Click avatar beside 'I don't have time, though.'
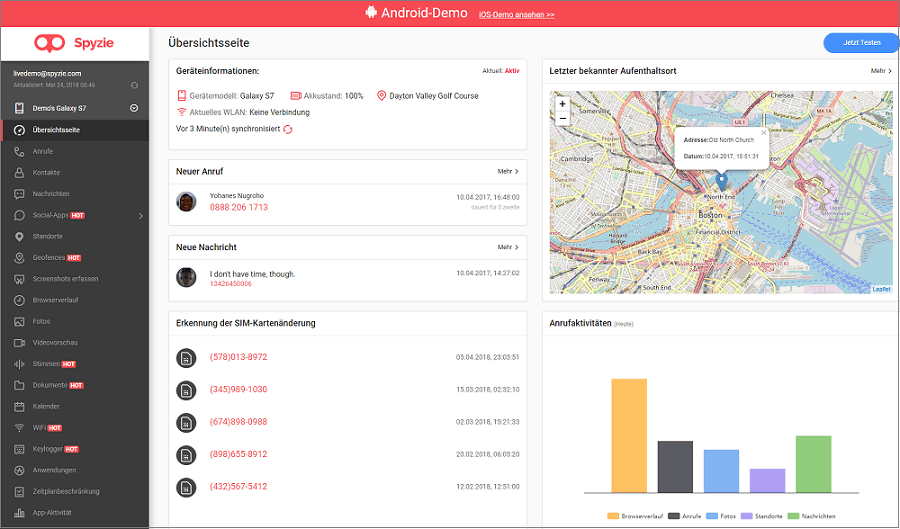 point(186,278)
